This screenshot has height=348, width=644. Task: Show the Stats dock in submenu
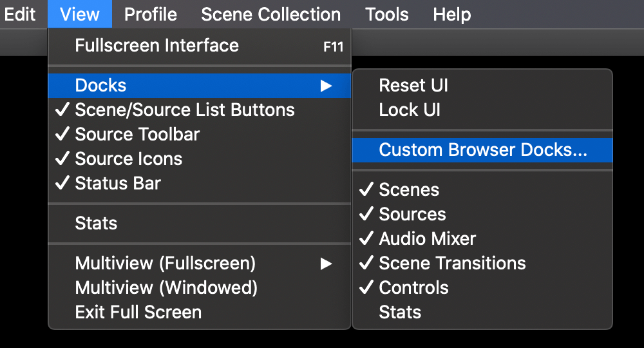[x=400, y=313]
